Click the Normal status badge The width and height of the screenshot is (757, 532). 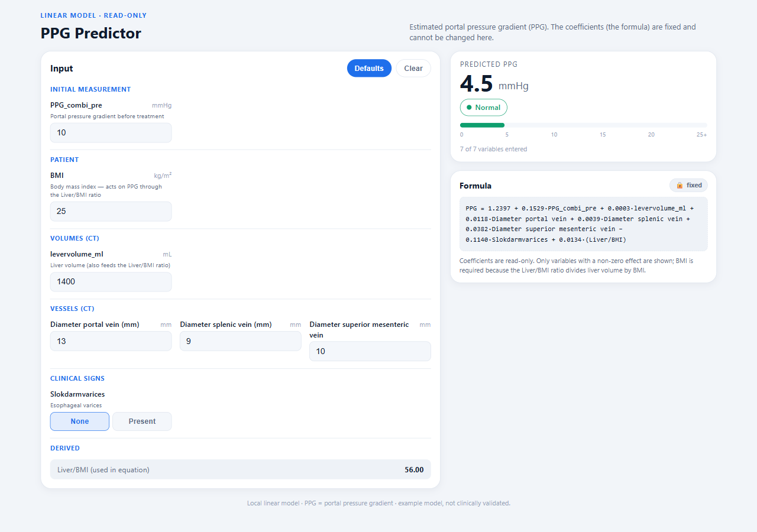pyautogui.click(x=484, y=108)
